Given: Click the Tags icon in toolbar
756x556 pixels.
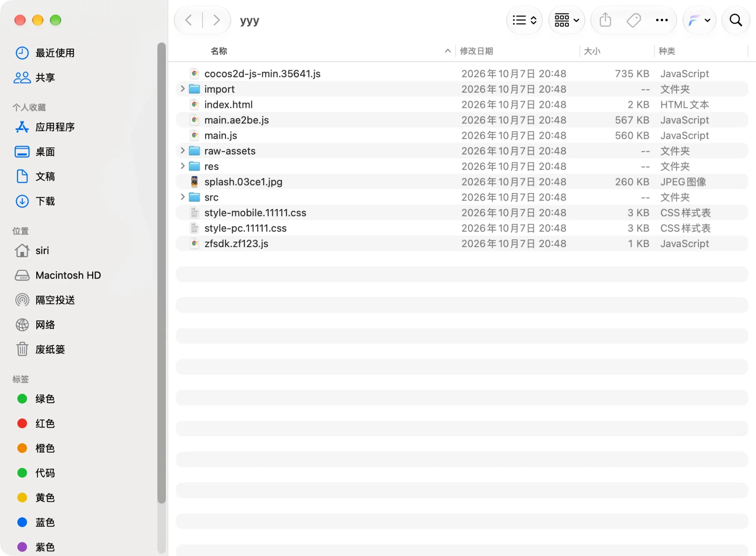Looking at the screenshot, I should [634, 20].
